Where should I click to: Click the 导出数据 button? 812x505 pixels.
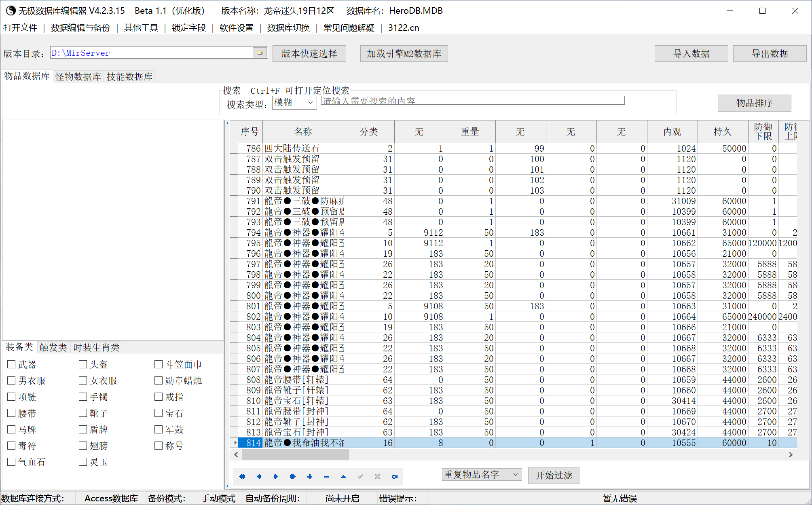[x=770, y=54]
